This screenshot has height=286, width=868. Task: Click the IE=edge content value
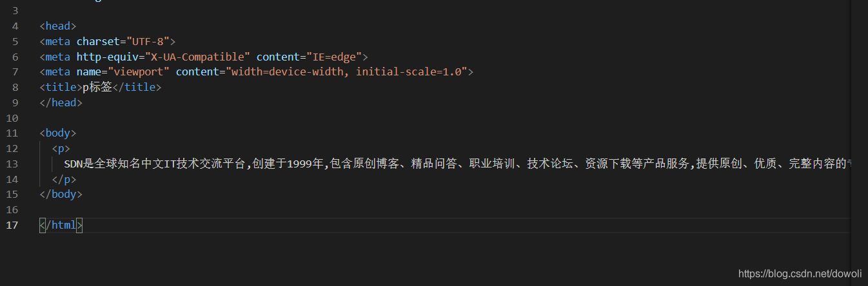(x=338, y=57)
